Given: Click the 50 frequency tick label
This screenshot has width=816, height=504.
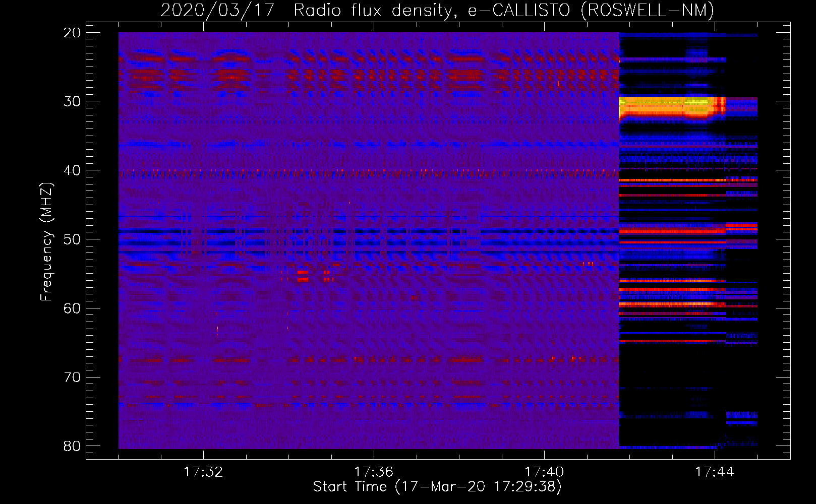Looking at the screenshot, I should point(72,239).
